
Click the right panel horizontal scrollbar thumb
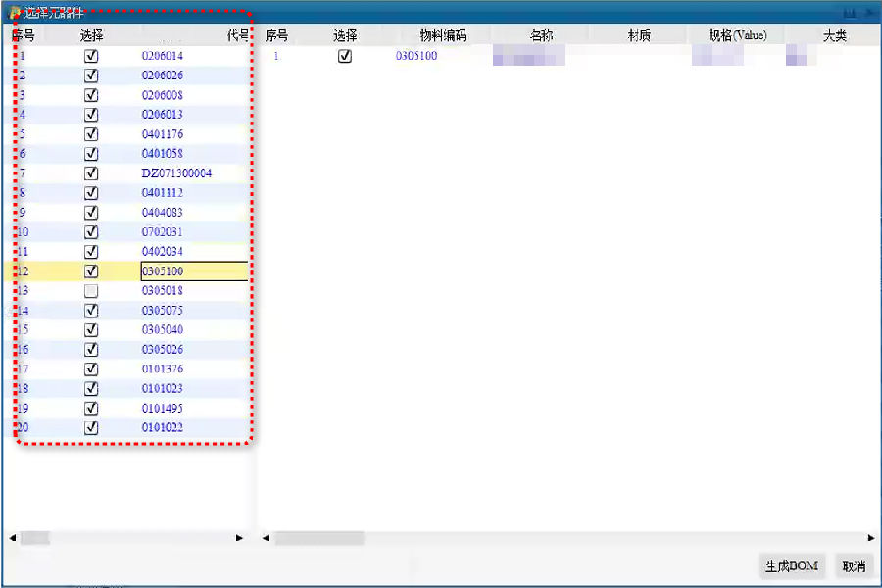pyautogui.click(x=318, y=538)
